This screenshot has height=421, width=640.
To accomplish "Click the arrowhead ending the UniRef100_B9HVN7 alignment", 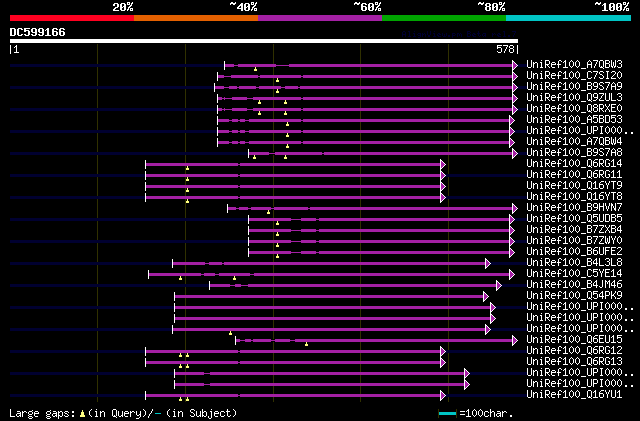I will point(515,209).
